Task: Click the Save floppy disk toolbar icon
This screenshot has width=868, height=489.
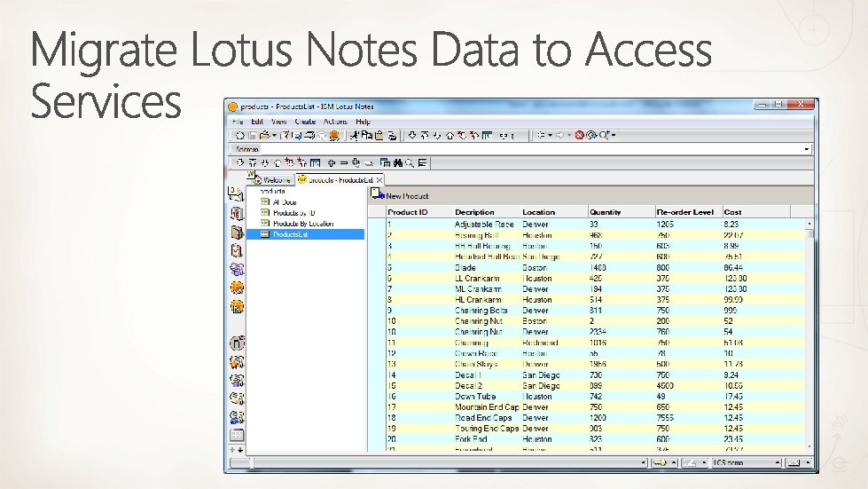Action: pos(253,136)
